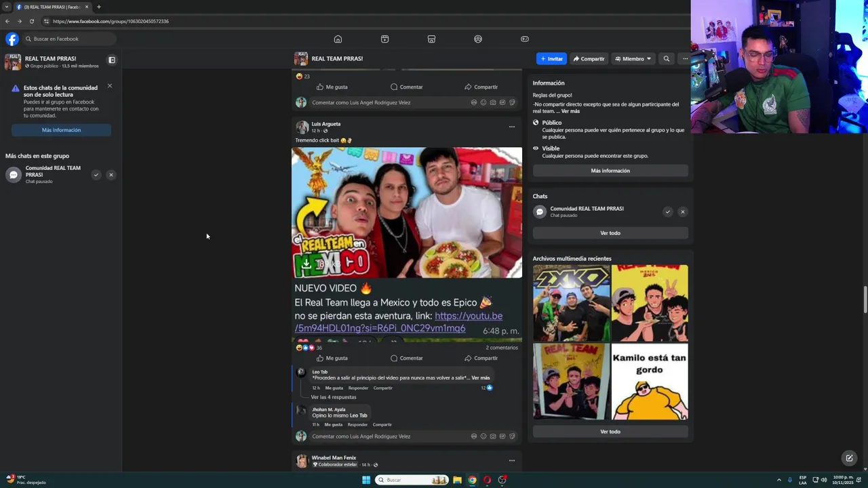Open post options for Luis Argueta's post
Viewport: 868px width, 488px height.
[x=512, y=127]
